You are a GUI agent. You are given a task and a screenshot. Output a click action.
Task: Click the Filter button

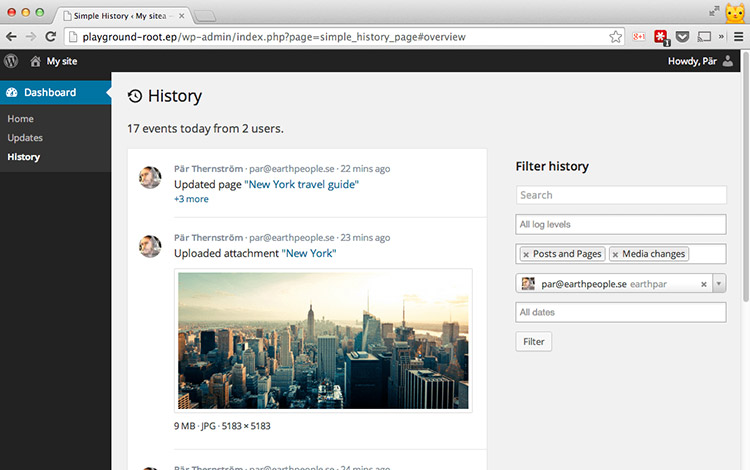534,342
